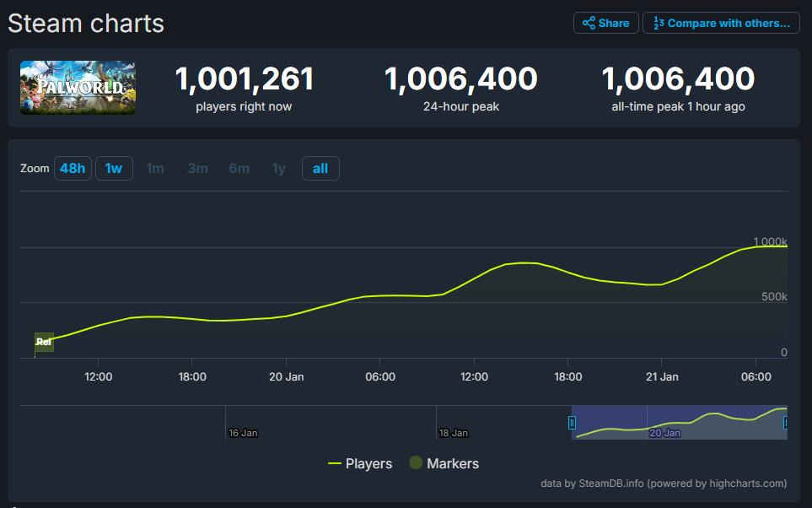Open Compare with others option

click(x=721, y=23)
